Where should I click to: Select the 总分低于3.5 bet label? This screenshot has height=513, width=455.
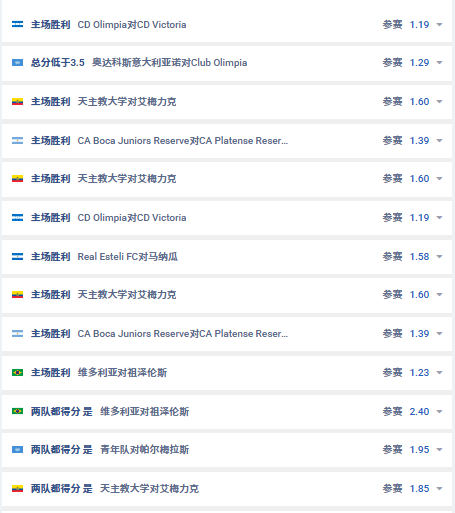[x=58, y=63]
